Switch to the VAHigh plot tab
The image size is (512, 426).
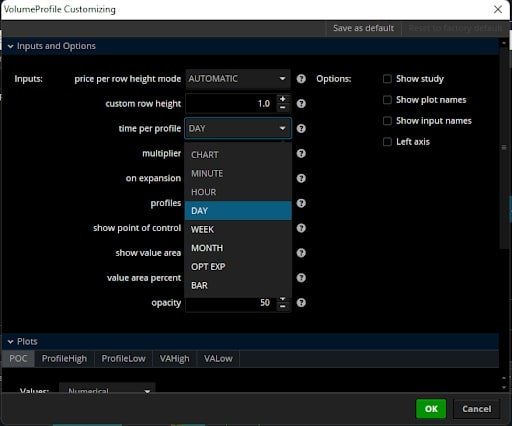[174, 359]
